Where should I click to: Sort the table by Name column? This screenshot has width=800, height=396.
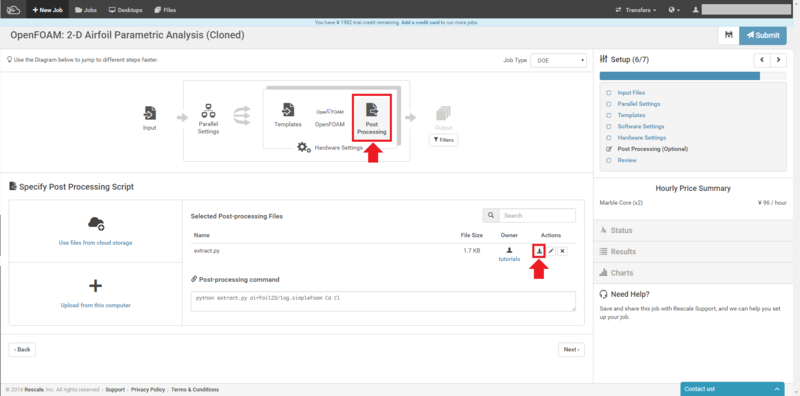(202, 235)
